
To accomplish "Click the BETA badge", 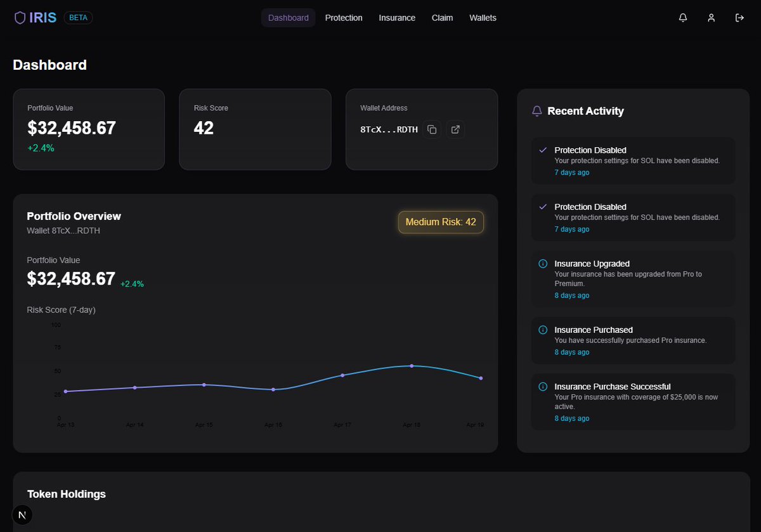I will click(78, 18).
